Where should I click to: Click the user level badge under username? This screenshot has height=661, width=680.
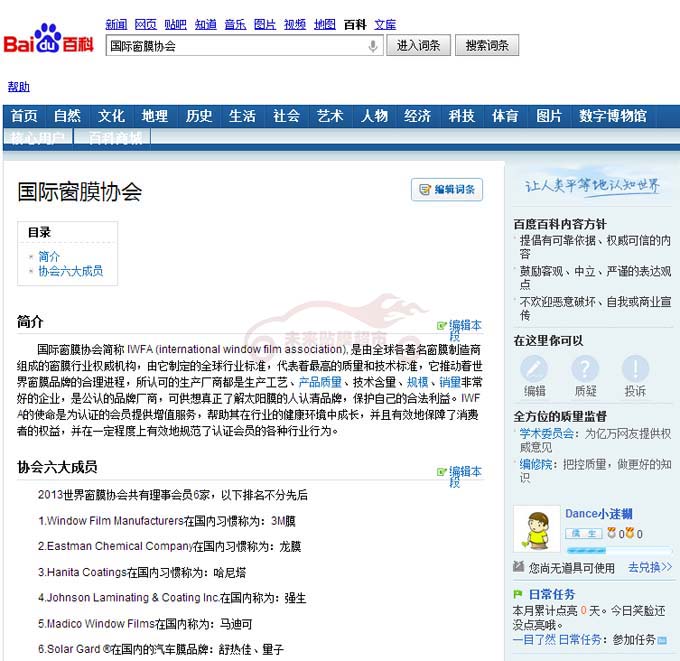tap(584, 533)
